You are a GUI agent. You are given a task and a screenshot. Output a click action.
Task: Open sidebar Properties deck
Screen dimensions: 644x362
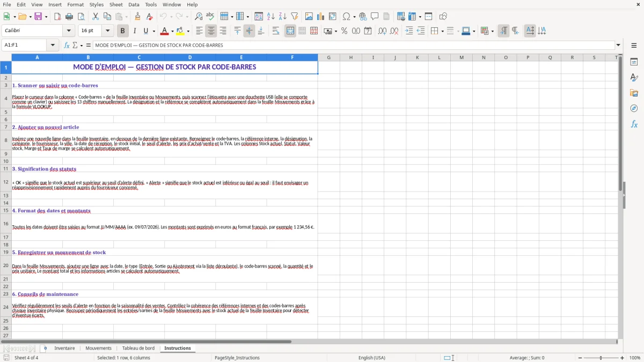pyautogui.click(x=634, y=62)
